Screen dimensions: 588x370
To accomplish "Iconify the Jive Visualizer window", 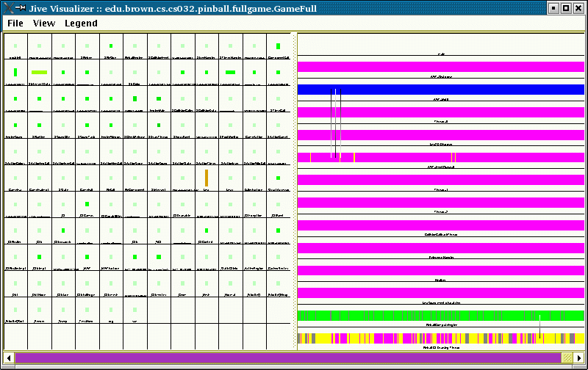I will 554,8.
